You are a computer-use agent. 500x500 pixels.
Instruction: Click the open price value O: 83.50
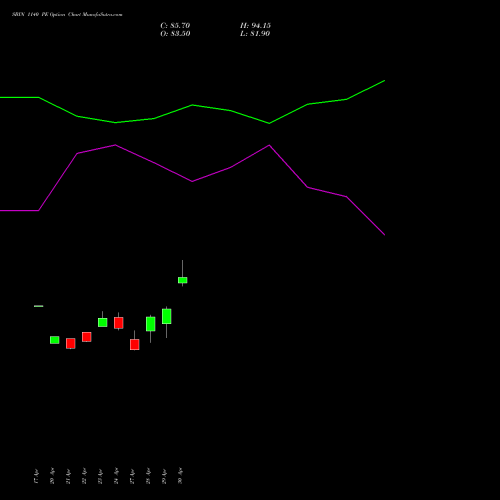(175, 34)
